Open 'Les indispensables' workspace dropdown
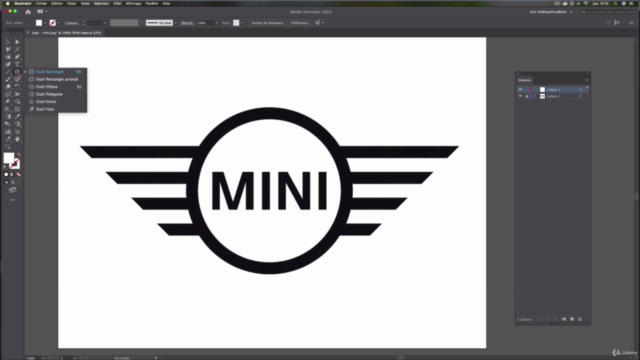Image resolution: width=640 pixels, height=360 pixels. [x=551, y=12]
